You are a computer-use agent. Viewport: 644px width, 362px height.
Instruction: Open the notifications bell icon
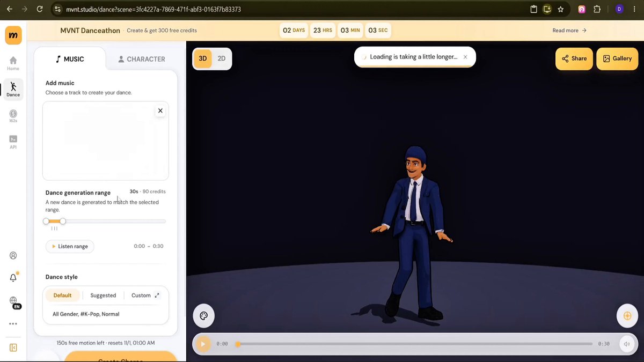(13, 277)
